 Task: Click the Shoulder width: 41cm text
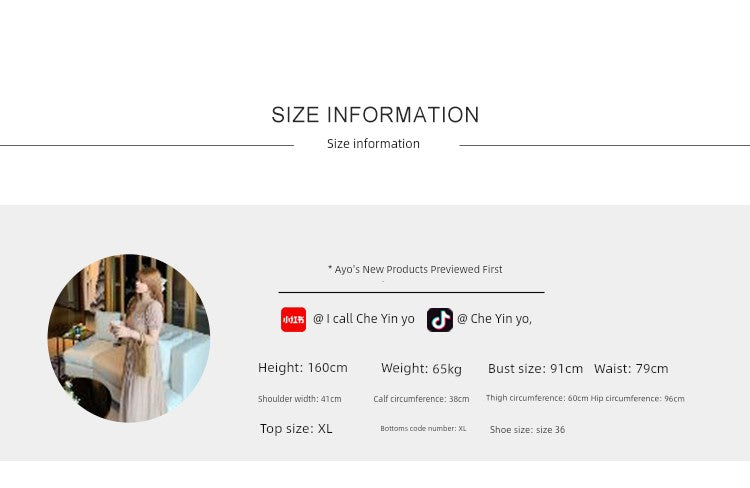point(299,399)
